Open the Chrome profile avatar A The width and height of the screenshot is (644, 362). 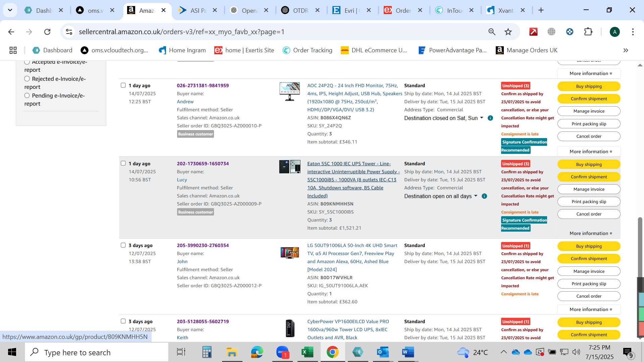click(x=614, y=32)
